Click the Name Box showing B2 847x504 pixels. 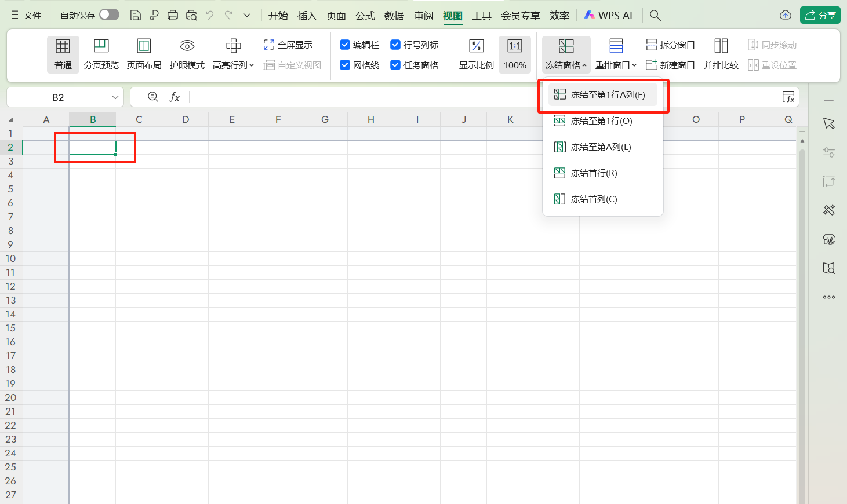click(x=58, y=97)
